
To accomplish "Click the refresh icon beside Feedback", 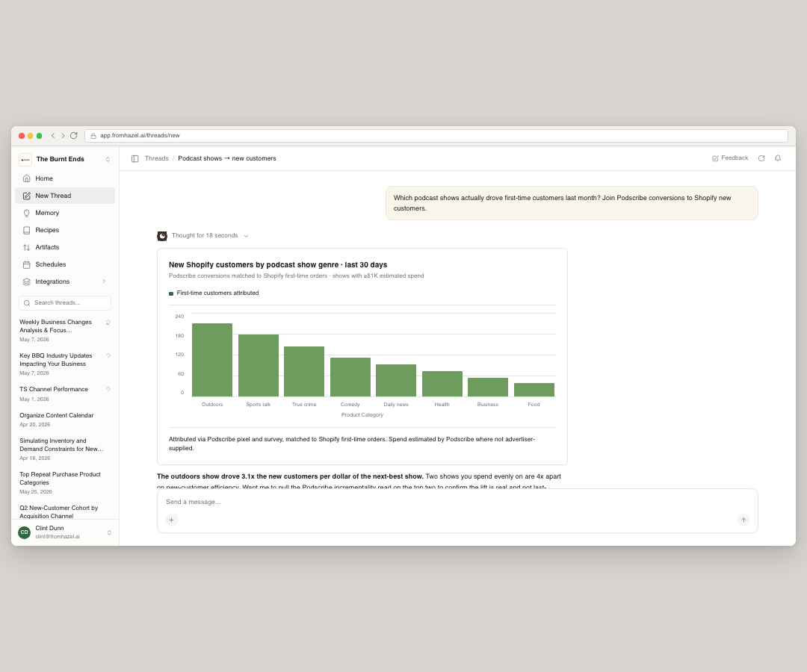I will (x=761, y=158).
